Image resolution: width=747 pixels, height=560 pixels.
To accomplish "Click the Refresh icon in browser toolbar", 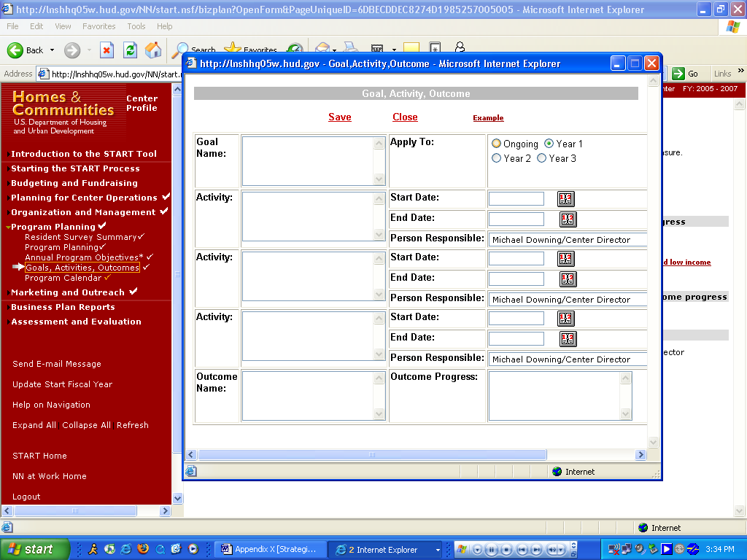I will click(130, 50).
